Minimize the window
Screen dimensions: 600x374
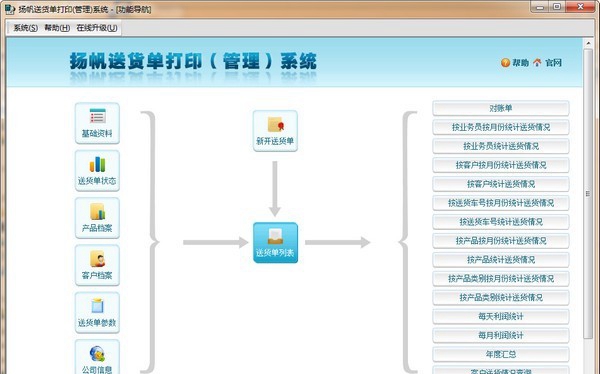tap(540, 7)
